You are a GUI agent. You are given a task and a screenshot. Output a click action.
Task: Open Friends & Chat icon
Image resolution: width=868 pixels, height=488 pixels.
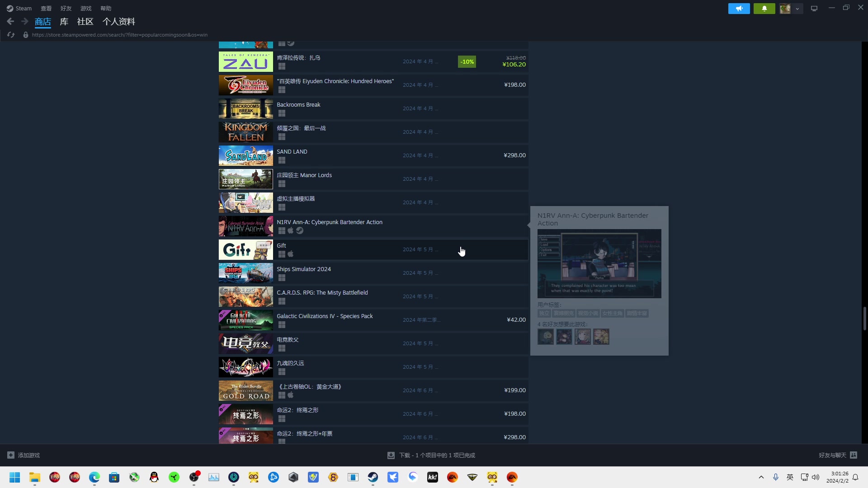coord(854,455)
